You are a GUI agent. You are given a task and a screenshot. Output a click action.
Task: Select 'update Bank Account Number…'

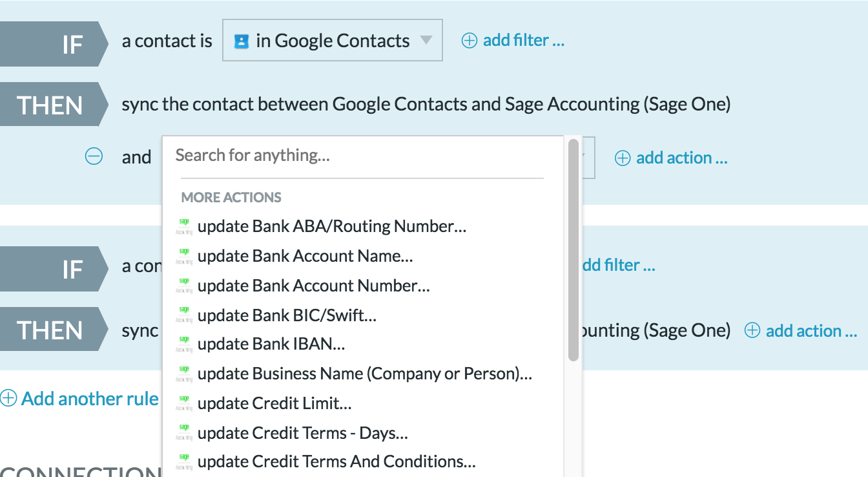[314, 286]
